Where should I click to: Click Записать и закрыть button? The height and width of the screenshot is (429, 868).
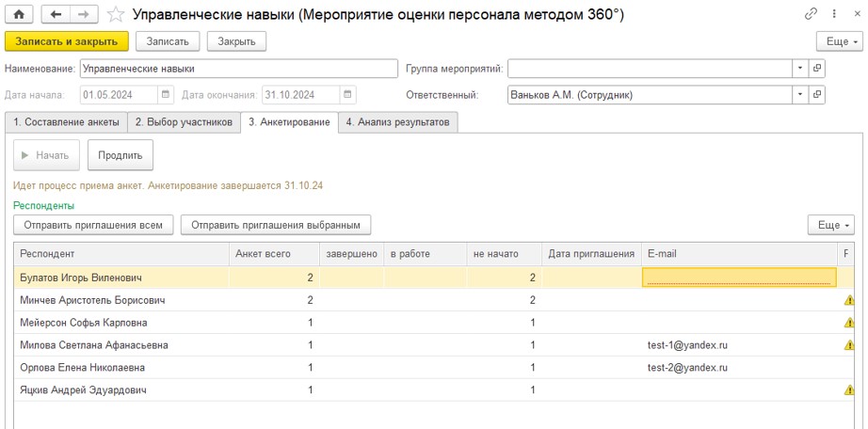(x=67, y=41)
